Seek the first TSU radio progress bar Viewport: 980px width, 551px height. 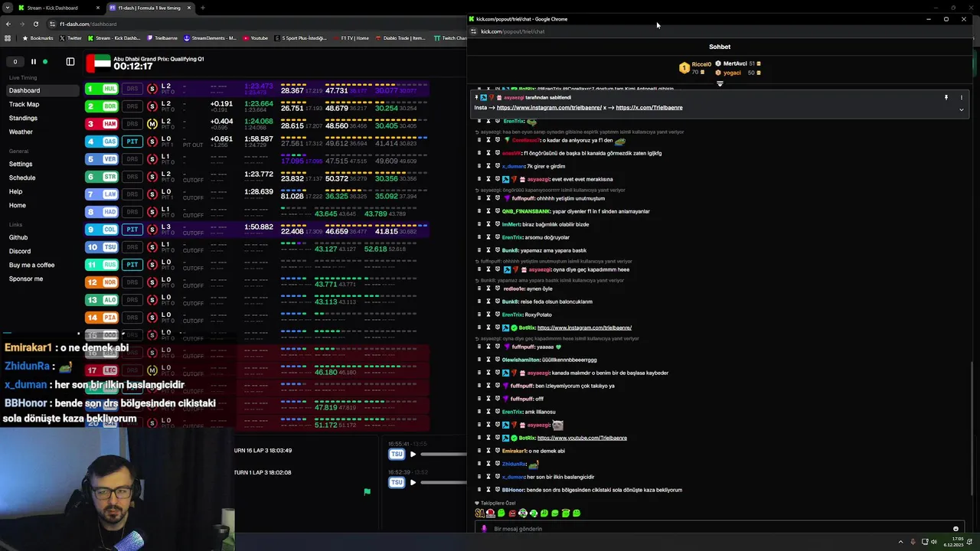click(443, 455)
